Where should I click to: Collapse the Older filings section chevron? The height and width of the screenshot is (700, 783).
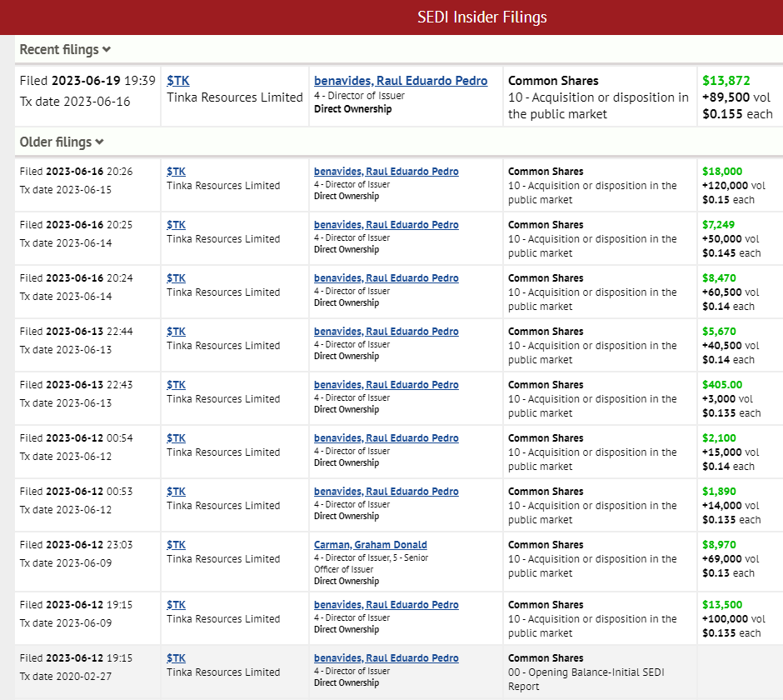99,142
